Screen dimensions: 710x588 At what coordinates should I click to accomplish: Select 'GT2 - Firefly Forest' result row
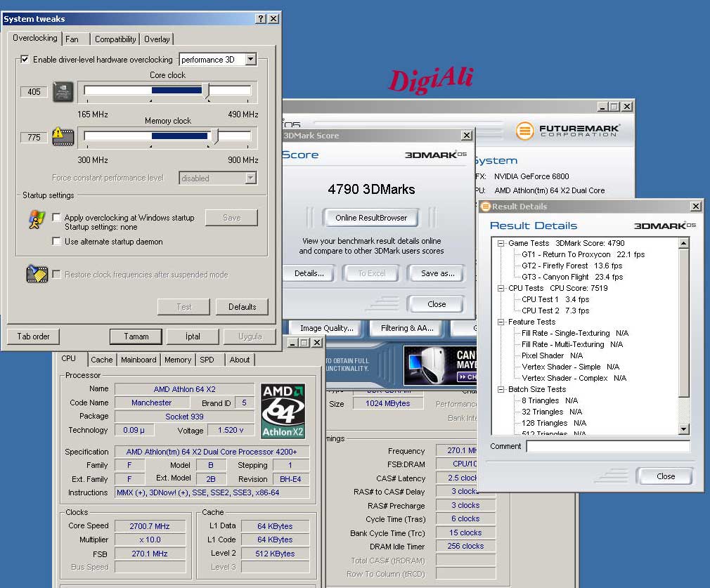click(572, 266)
